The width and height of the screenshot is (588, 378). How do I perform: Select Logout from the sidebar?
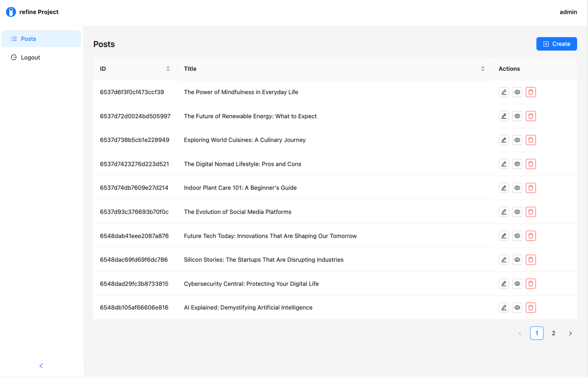tap(30, 57)
